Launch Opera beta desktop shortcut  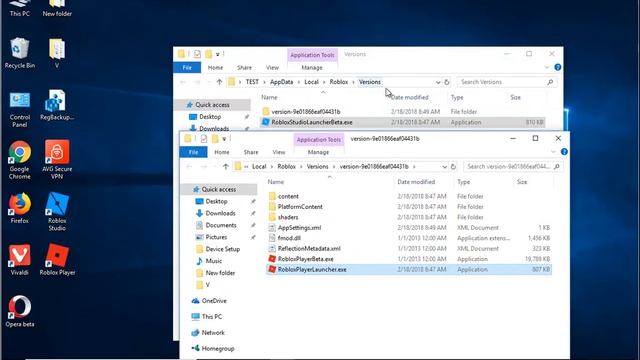click(x=20, y=311)
